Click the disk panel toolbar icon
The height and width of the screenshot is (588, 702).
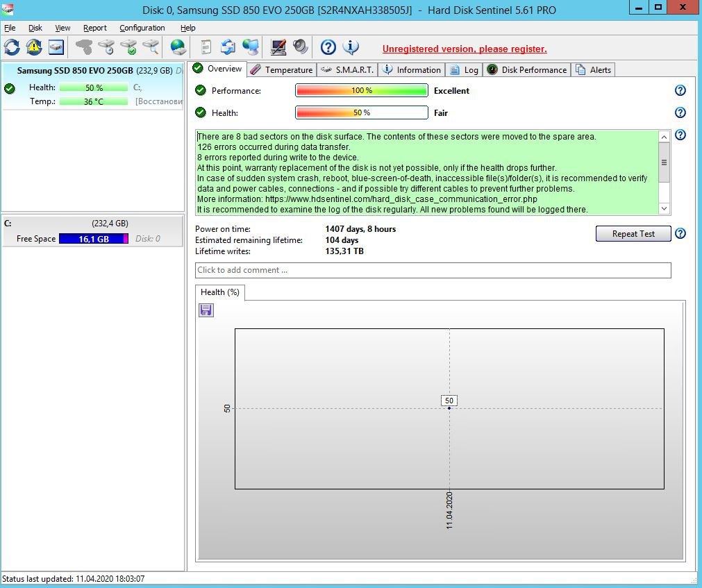[56, 47]
